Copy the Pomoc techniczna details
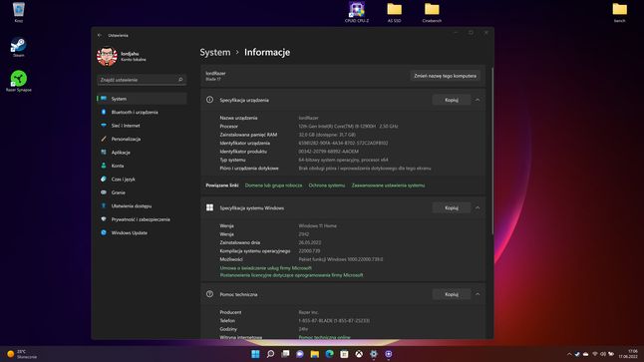This screenshot has width=644, height=362. click(452, 294)
